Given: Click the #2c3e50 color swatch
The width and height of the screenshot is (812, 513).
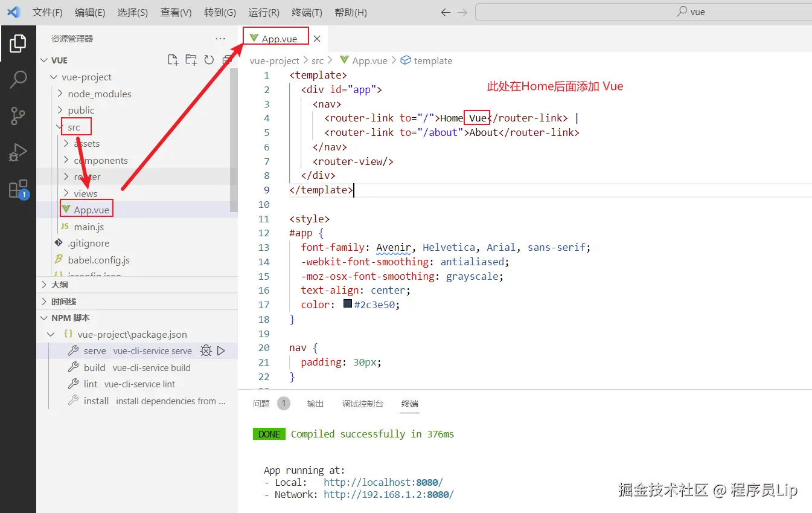Looking at the screenshot, I should click(x=348, y=305).
